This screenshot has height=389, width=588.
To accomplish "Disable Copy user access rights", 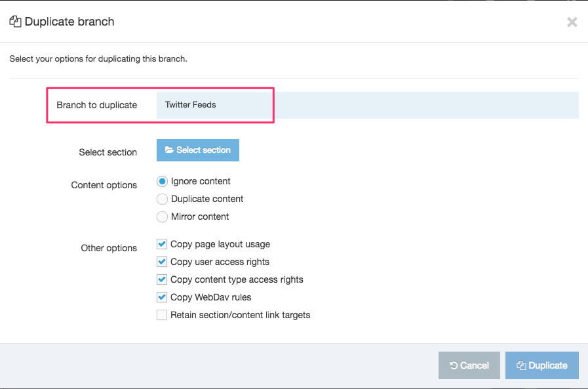I will [161, 262].
